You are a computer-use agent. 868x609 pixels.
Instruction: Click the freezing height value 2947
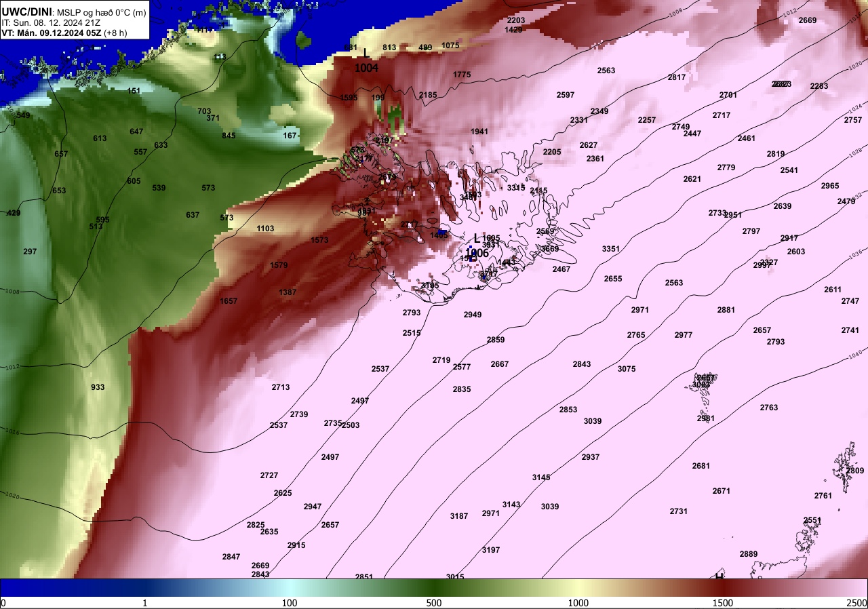click(313, 507)
